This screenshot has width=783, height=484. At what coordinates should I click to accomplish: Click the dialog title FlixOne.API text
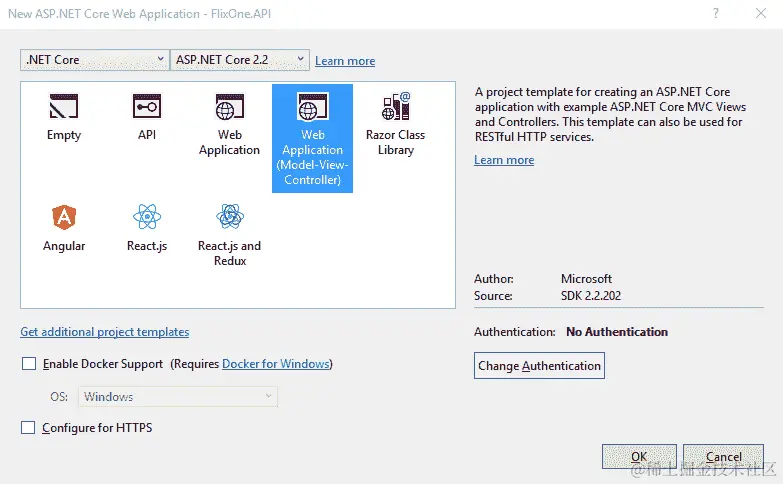click(241, 14)
